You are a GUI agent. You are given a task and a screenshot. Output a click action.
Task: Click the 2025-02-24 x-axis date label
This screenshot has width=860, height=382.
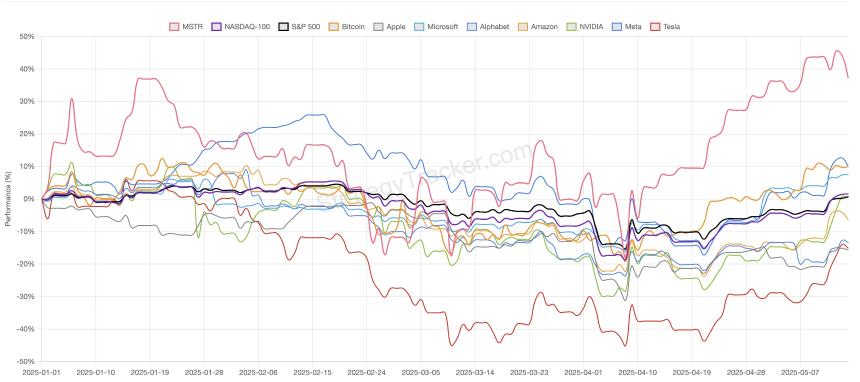(x=366, y=372)
